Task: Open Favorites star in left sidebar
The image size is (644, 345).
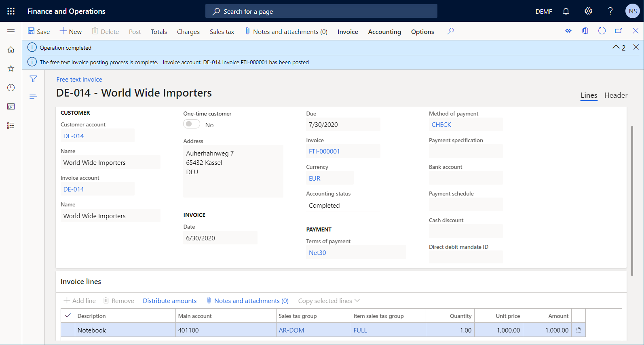Action: click(x=11, y=69)
